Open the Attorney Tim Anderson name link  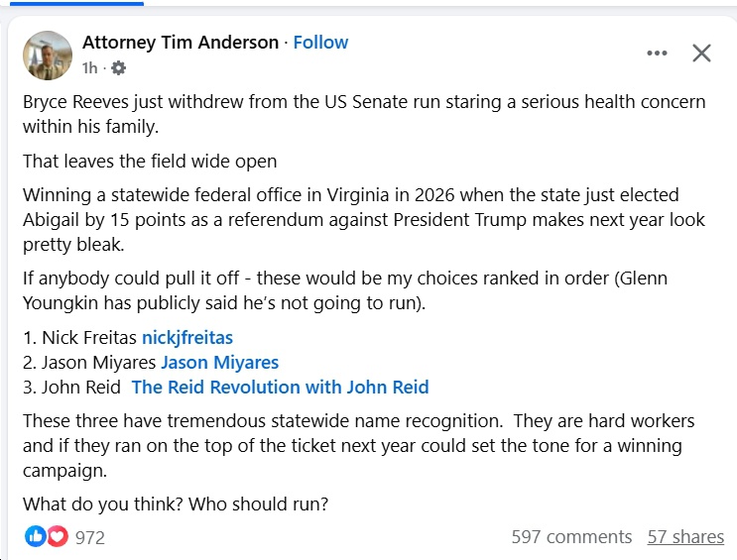[x=180, y=43]
